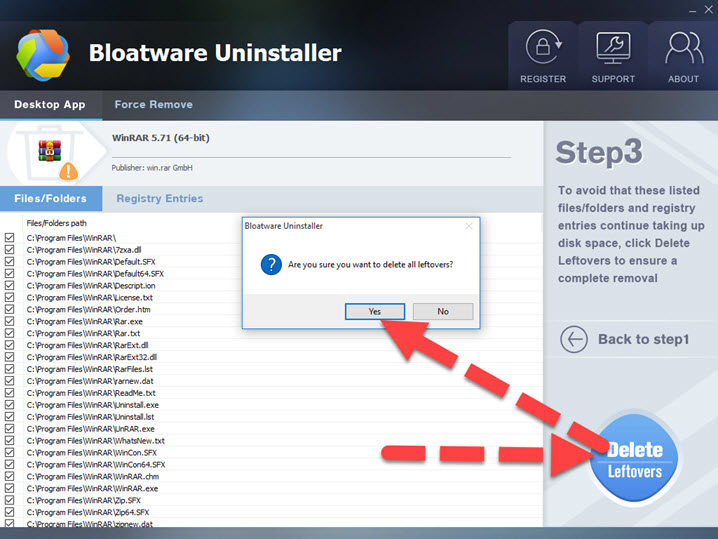Screen dimensions: 718x539
Task: Decline with the No button
Action: point(443,311)
